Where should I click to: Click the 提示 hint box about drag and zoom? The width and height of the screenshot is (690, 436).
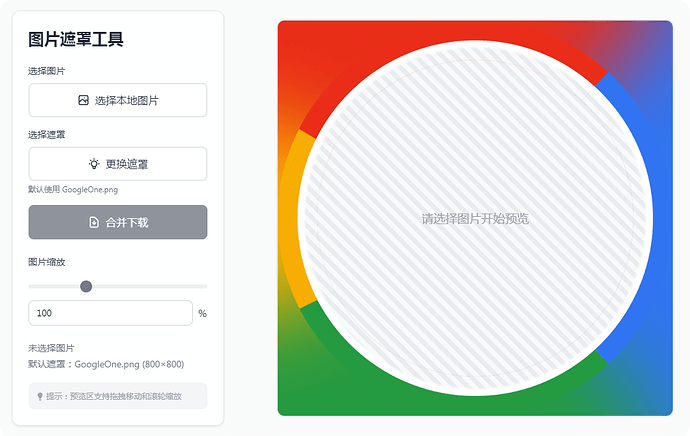[118, 396]
